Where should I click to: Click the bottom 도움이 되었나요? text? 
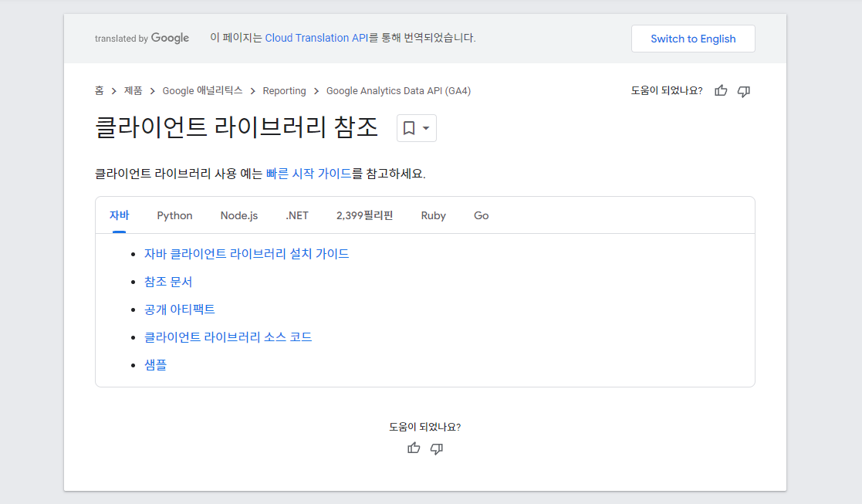point(425,427)
